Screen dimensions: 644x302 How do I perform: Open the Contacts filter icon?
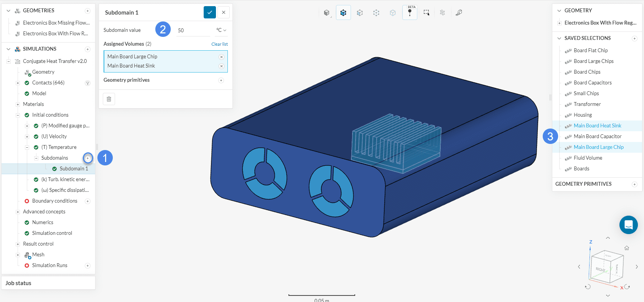[87, 83]
